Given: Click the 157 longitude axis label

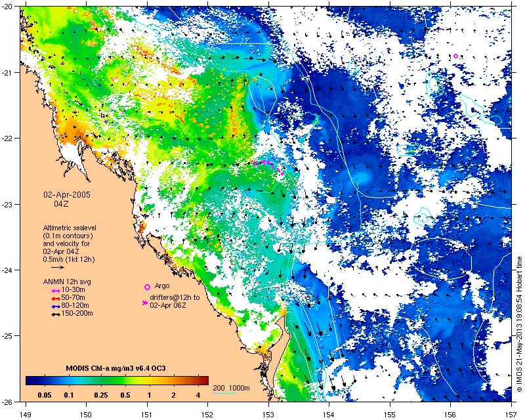Looking at the screenshot, I should (512, 415).
